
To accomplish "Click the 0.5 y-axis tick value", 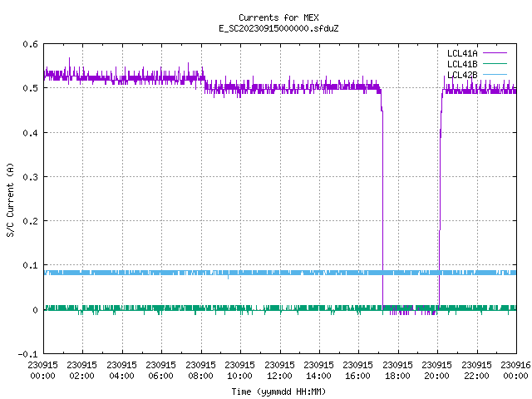I will pos(30,88).
